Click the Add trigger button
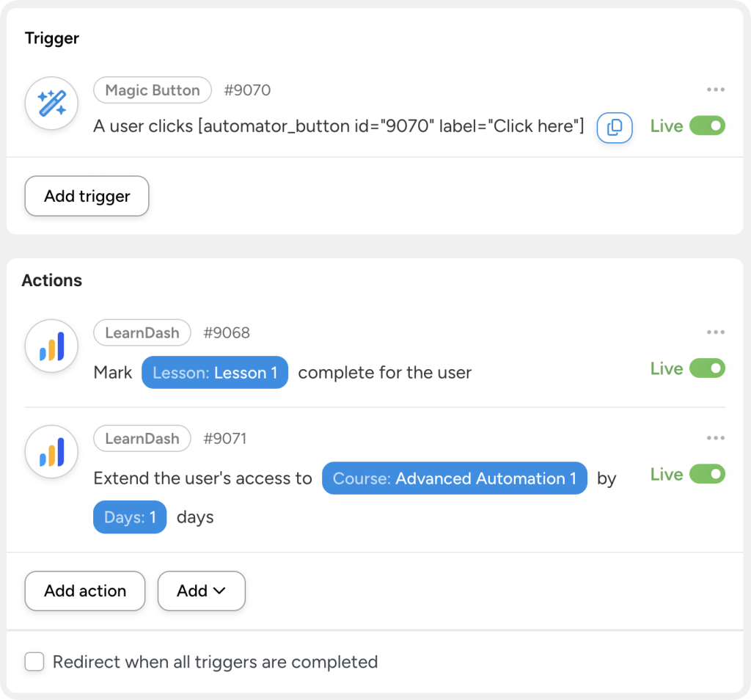Viewport: 751px width, 700px height. [x=86, y=196]
